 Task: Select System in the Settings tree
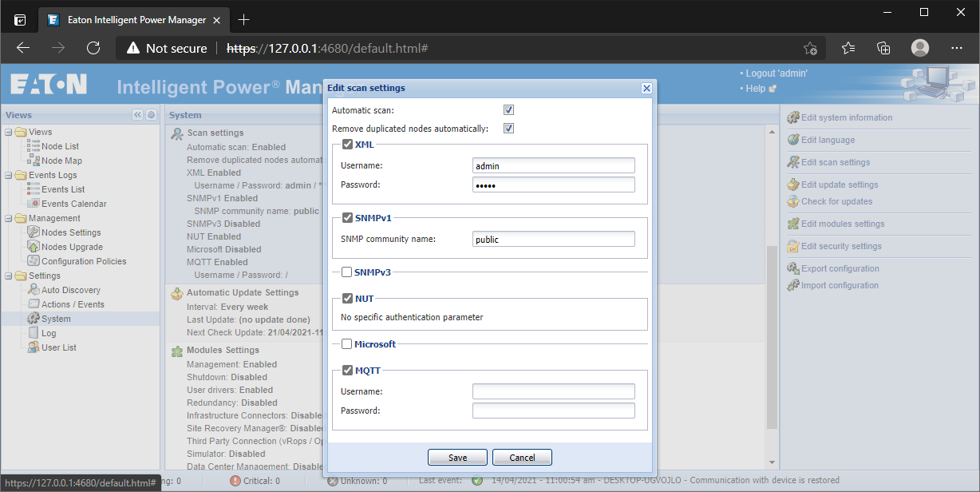tap(56, 319)
